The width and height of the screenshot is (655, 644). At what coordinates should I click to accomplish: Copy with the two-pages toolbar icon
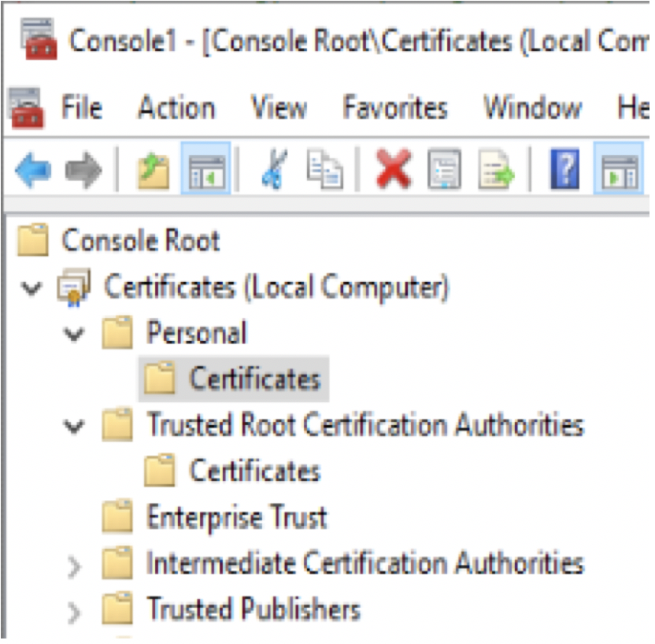tap(325, 168)
